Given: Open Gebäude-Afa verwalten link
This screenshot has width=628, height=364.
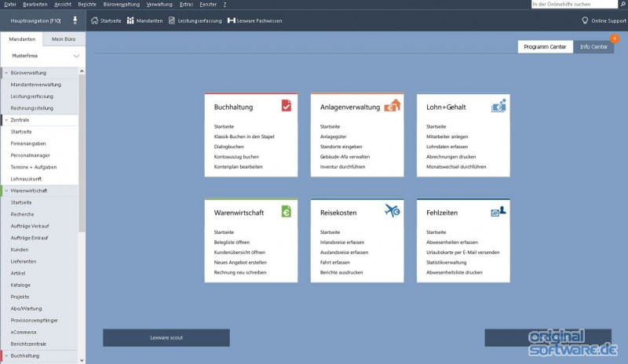Looking at the screenshot, I should click(x=345, y=157).
